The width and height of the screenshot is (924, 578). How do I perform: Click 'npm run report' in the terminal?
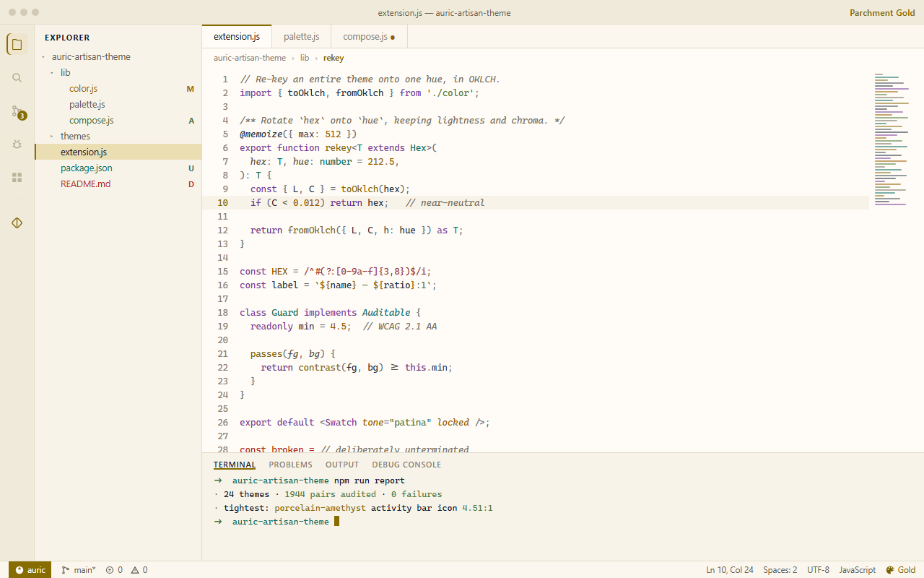click(370, 481)
